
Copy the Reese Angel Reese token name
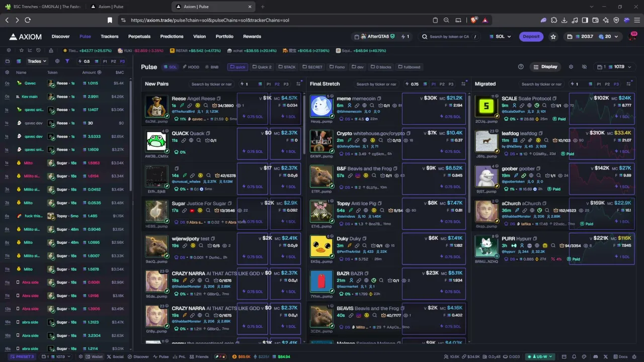click(218, 99)
